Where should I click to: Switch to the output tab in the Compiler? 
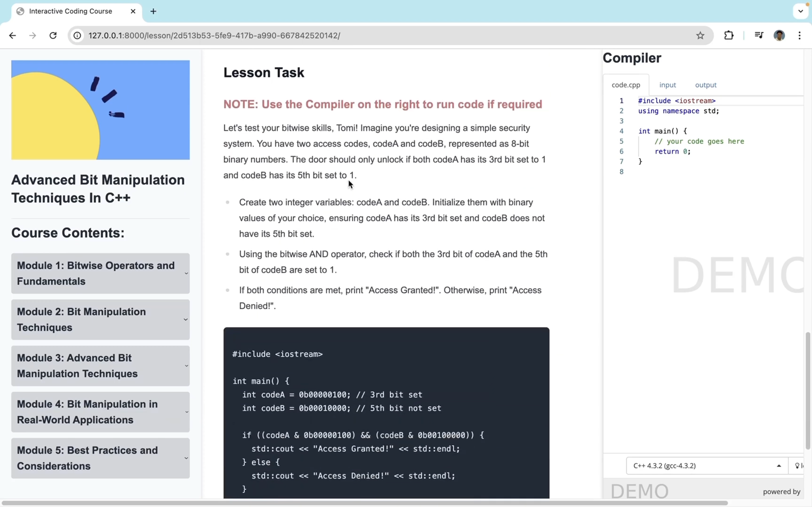[706, 85]
